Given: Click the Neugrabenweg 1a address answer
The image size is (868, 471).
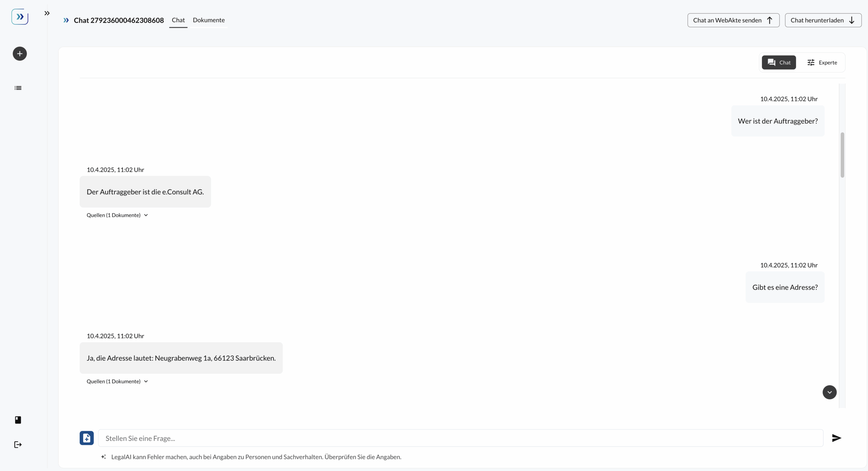Looking at the screenshot, I should pyautogui.click(x=181, y=358).
